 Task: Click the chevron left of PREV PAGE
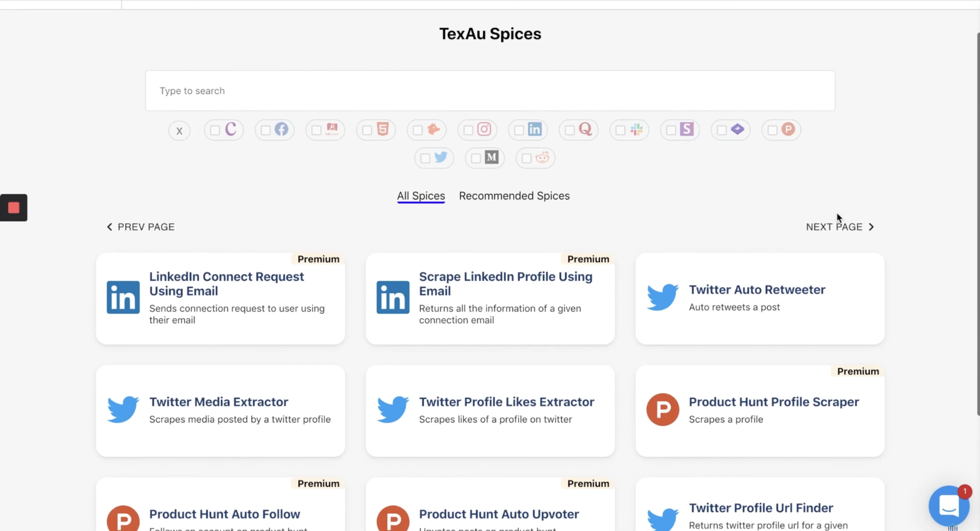click(109, 227)
